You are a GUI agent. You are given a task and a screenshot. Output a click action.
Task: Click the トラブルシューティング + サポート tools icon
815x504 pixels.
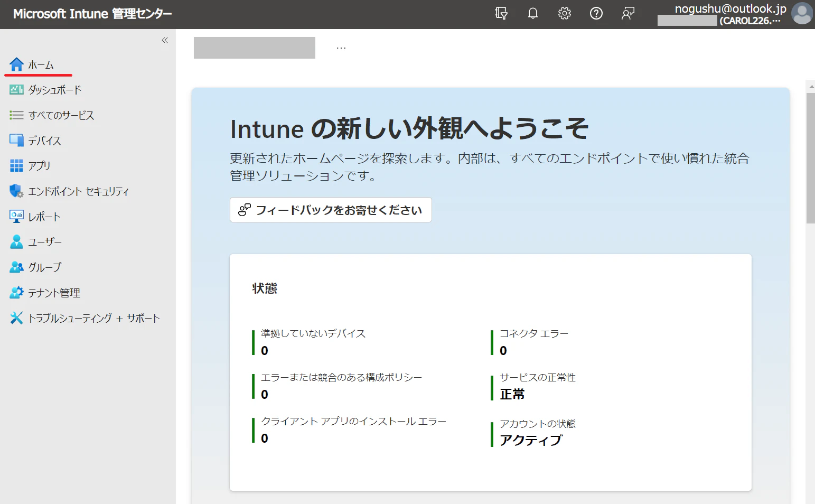(16, 318)
